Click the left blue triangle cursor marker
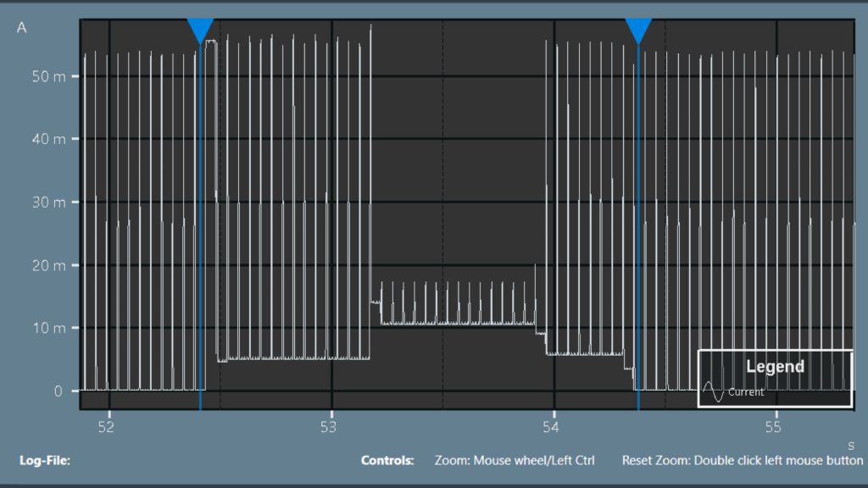 pyautogui.click(x=200, y=30)
